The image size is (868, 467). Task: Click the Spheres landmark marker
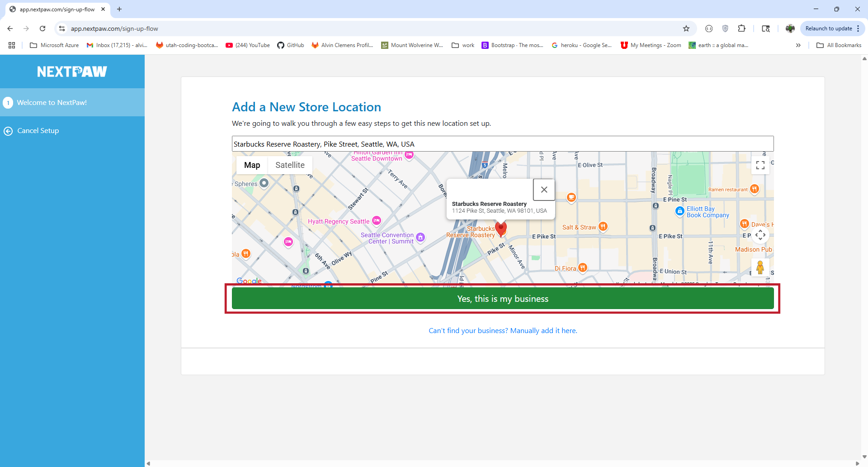pyautogui.click(x=264, y=183)
